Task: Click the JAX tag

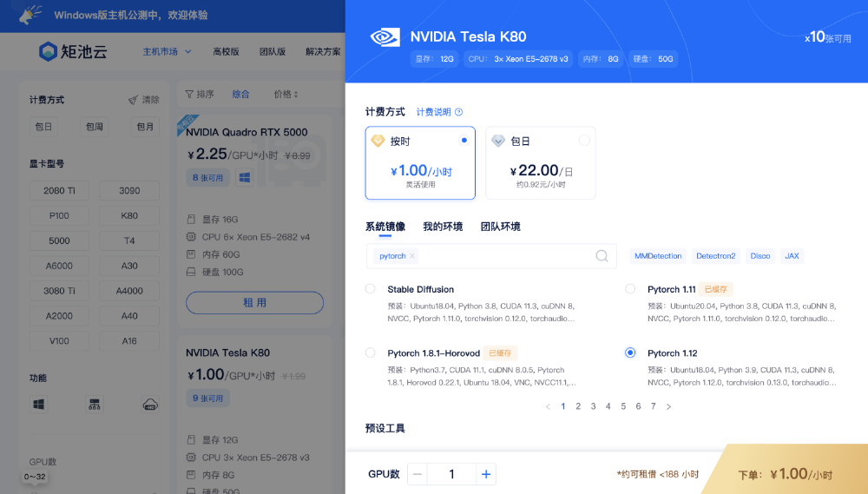Action: coord(792,256)
